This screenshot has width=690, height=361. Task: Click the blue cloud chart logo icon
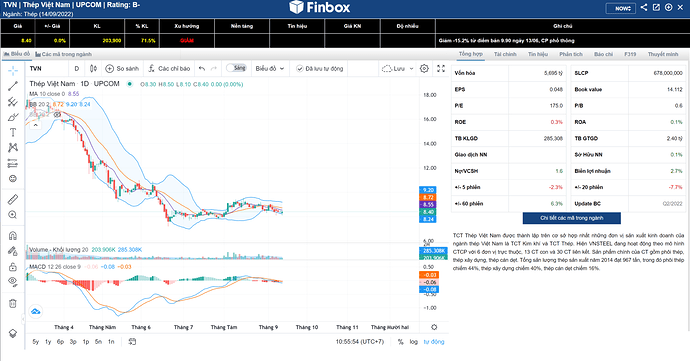coord(36,312)
